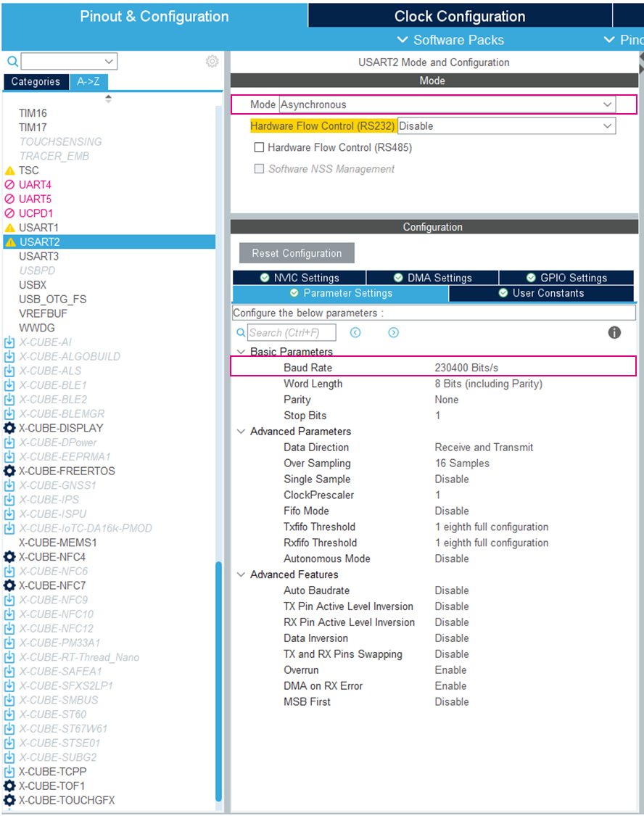
Task: Open the gear settings icon in the category panel
Action: [212, 62]
